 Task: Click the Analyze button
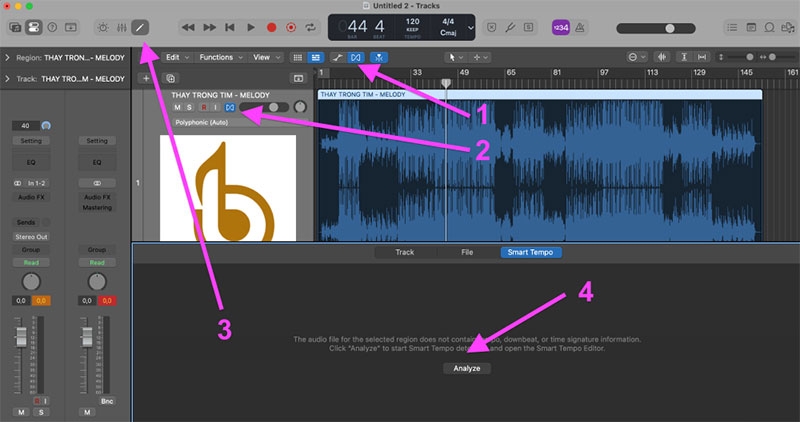coord(467,368)
